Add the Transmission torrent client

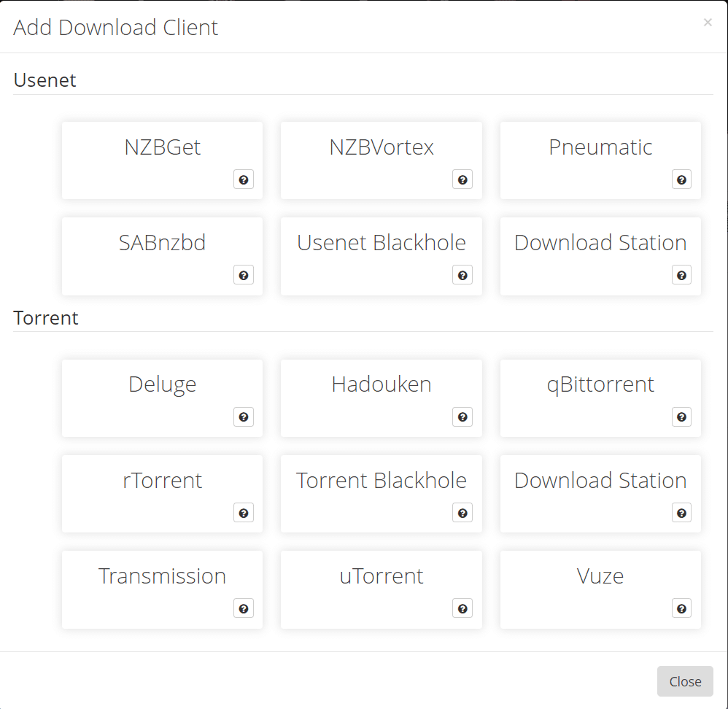click(x=162, y=589)
